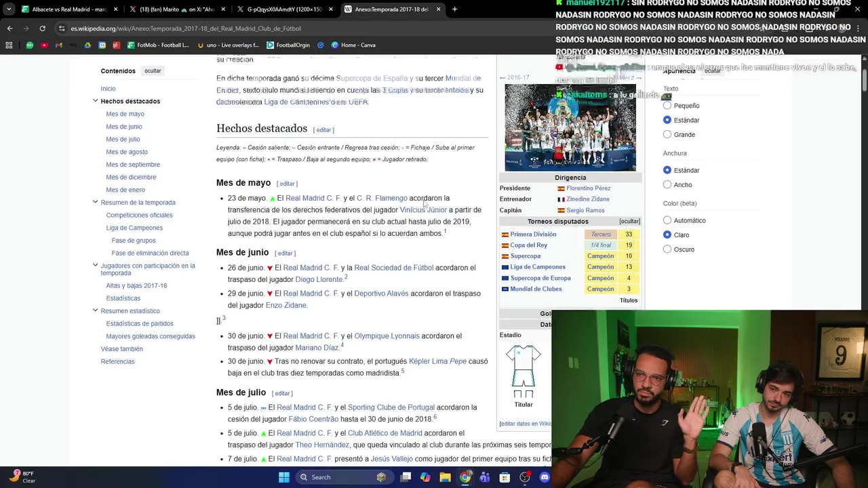Launch Copilot from the taskbar
868x488 pixels.
(425, 477)
